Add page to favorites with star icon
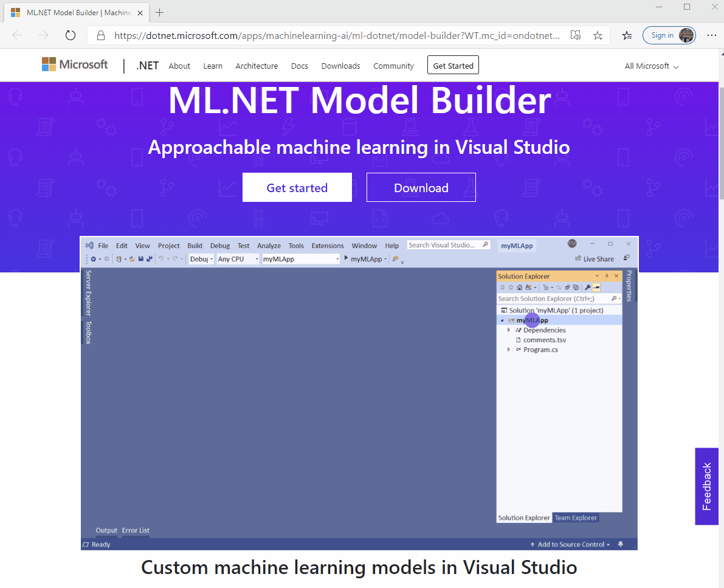 (x=598, y=35)
